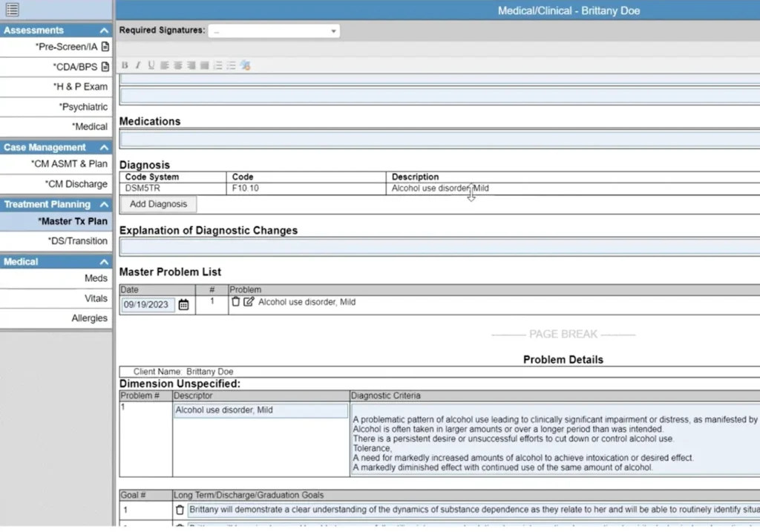The width and height of the screenshot is (760, 532).
Task: Collapse the Treatment Planning section
Action: point(104,205)
